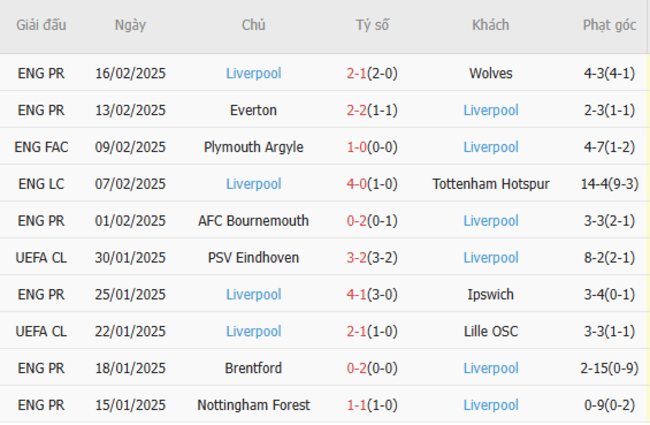The image size is (650, 425).
Task: Open the 3-2 score of PSV match
Action: click(357, 258)
